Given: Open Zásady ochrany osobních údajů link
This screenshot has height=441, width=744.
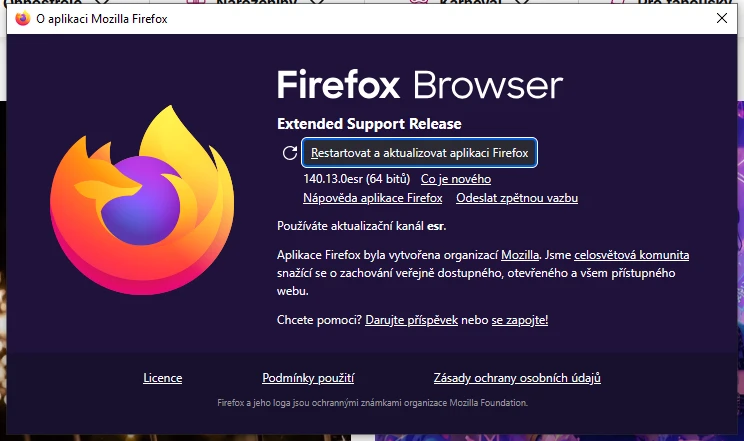Looking at the screenshot, I should (x=517, y=378).
